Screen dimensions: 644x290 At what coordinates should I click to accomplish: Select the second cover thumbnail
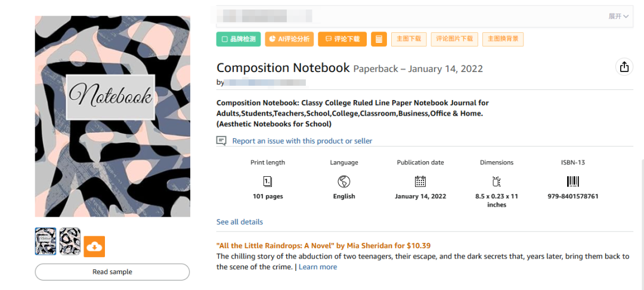[x=70, y=242]
